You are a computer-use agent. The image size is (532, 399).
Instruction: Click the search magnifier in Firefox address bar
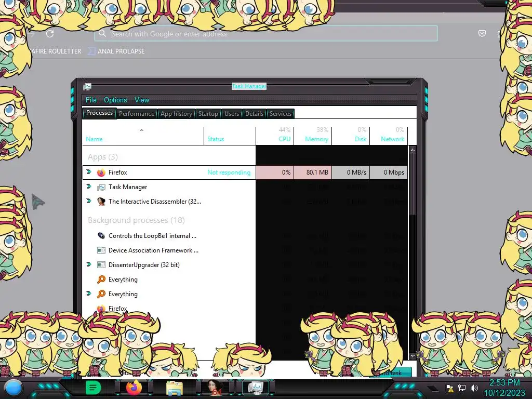102,33
